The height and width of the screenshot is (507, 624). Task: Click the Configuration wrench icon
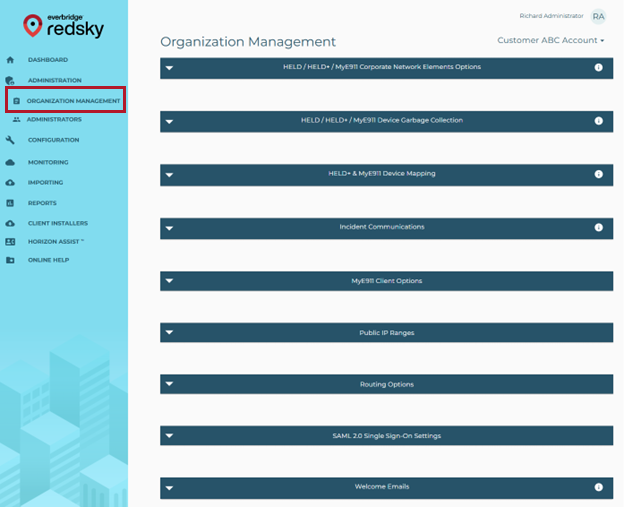(x=10, y=140)
